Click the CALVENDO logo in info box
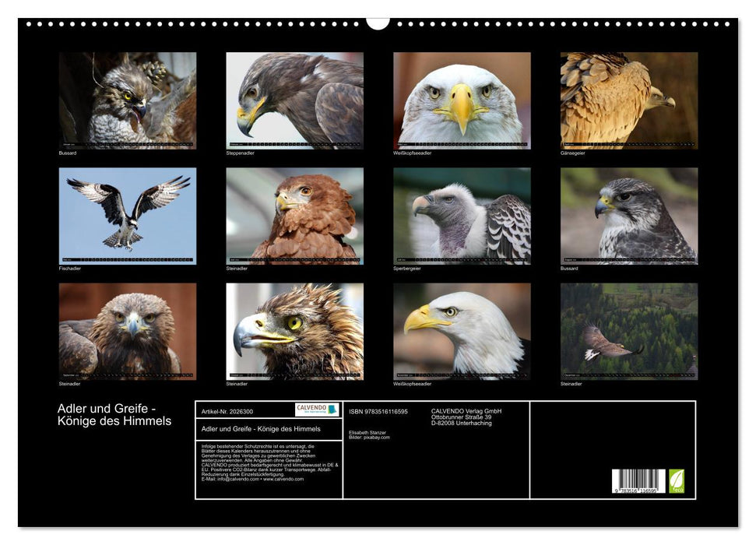 click(317, 410)
